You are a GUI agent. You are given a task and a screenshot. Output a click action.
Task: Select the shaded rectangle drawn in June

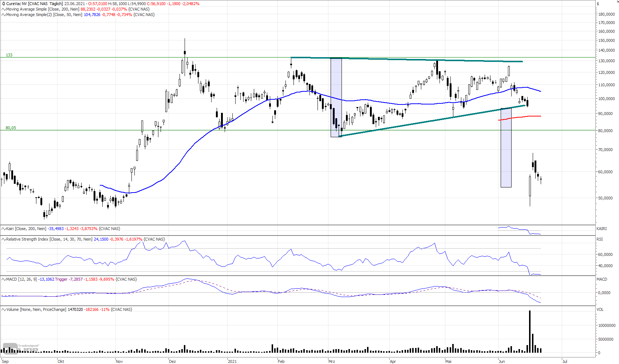pyautogui.click(x=506, y=148)
